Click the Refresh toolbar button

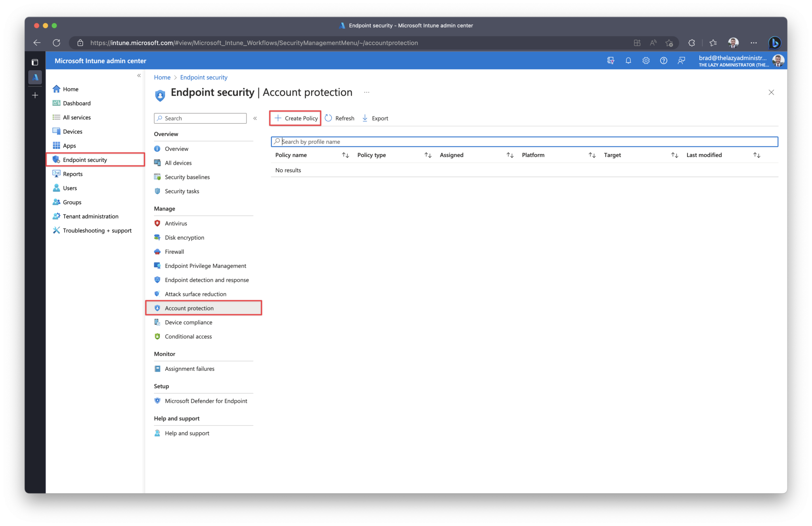click(339, 118)
